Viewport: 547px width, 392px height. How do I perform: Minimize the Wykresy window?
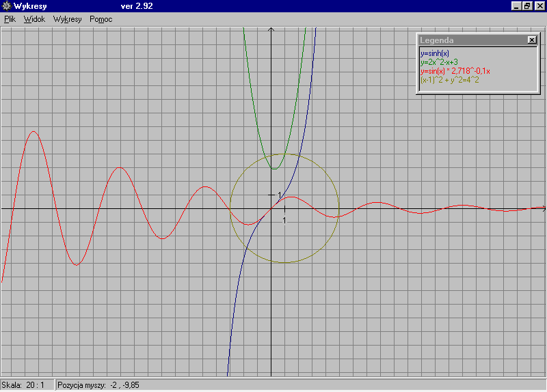[517, 6]
